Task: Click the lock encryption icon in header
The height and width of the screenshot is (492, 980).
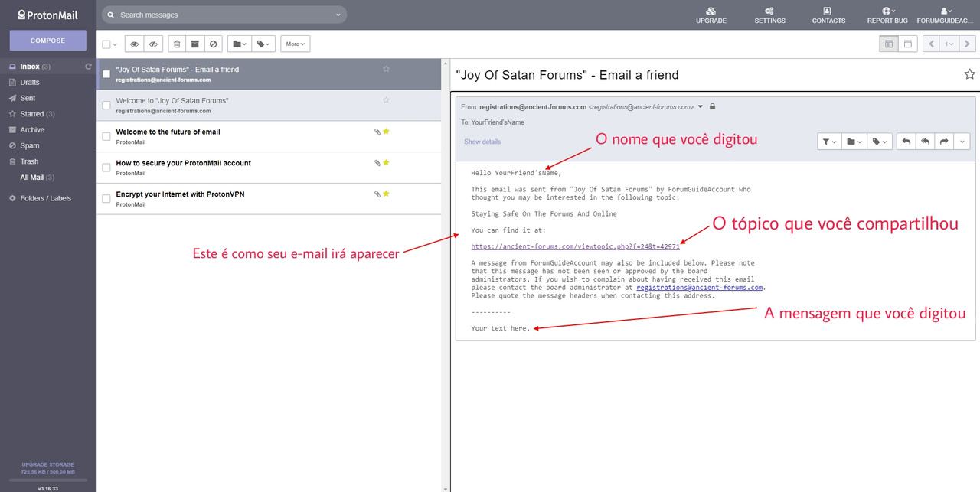Action: point(713,106)
